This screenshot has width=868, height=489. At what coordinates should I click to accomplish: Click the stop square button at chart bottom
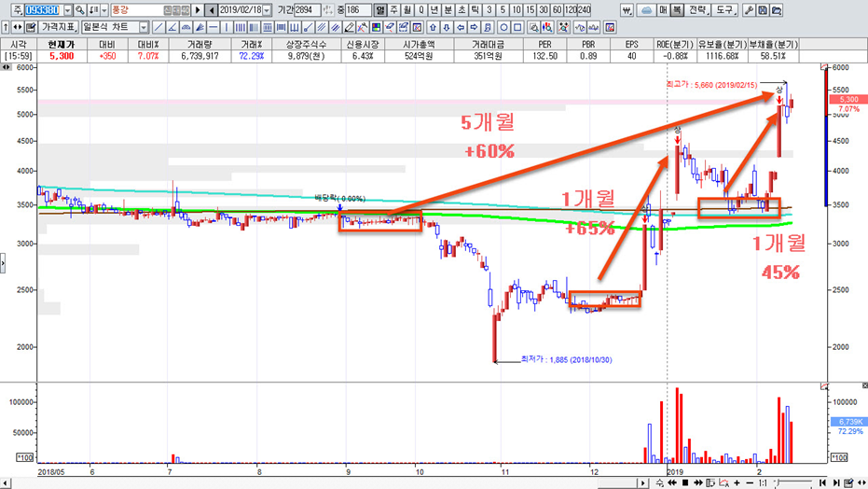(685, 482)
